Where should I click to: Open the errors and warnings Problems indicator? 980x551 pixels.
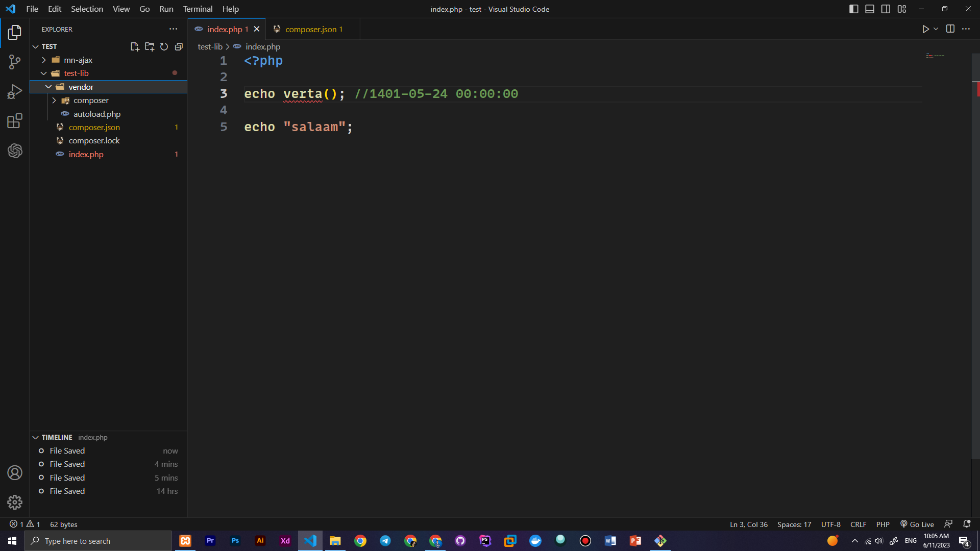24,524
